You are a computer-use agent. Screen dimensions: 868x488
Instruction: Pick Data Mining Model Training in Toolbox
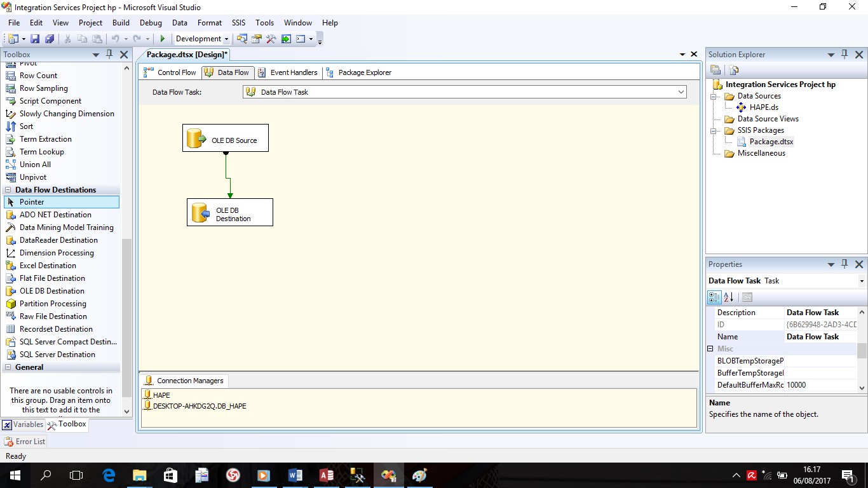[66, 227]
